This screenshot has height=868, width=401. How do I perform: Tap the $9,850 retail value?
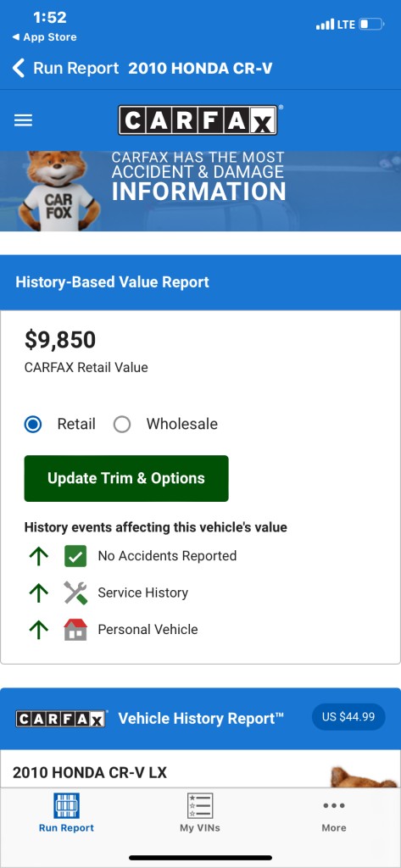[x=60, y=340]
